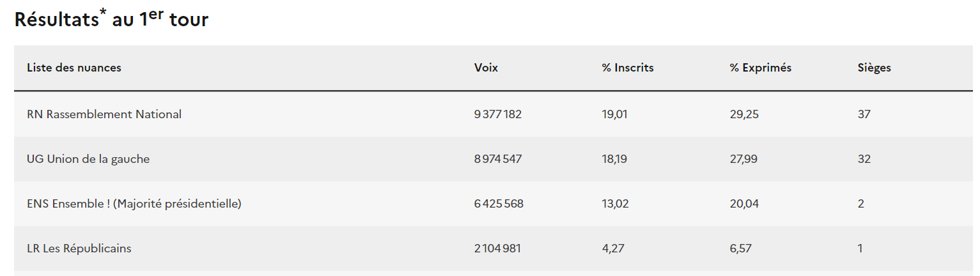Click the vote count 2 104 981
Viewport: 980px width, 276px height.
pyautogui.click(x=497, y=249)
